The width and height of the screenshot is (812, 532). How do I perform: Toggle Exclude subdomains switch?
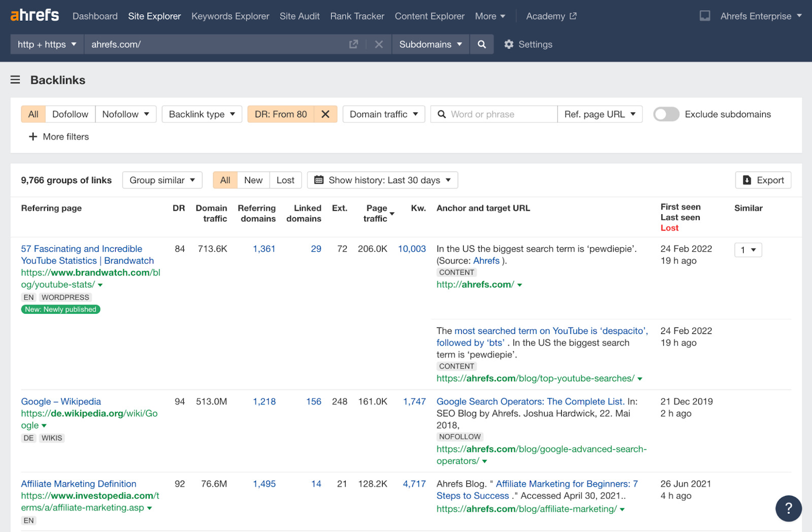[x=666, y=114]
